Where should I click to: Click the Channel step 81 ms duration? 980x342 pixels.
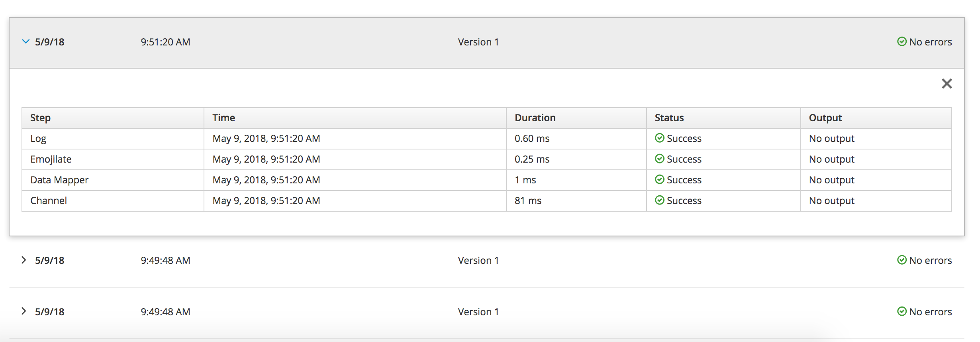528,200
